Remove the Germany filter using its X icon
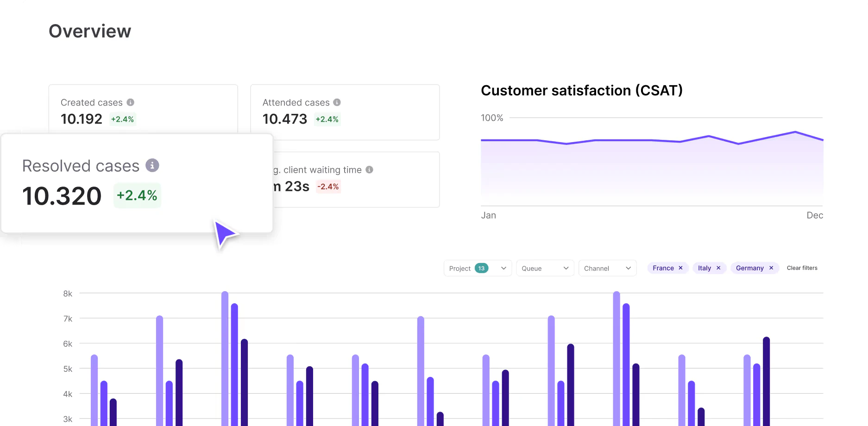 click(x=771, y=268)
